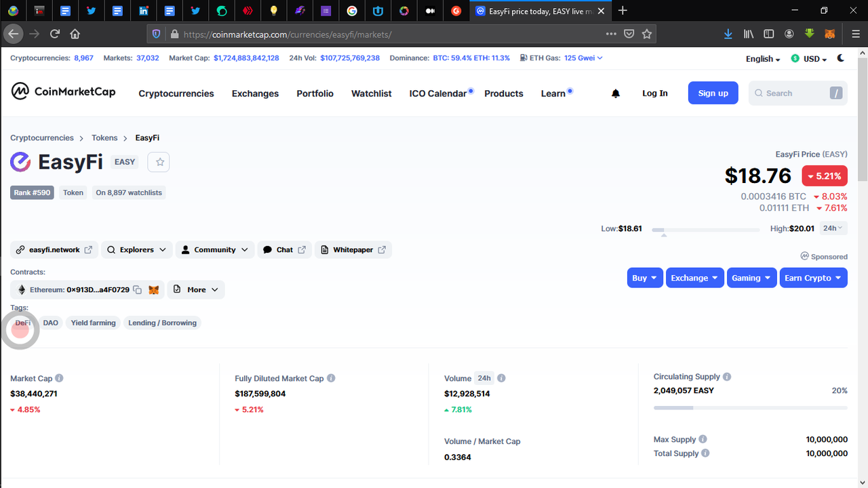Add EasyFi to watchlist with the star
The width and height of the screenshot is (868, 488).
click(159, 162)
